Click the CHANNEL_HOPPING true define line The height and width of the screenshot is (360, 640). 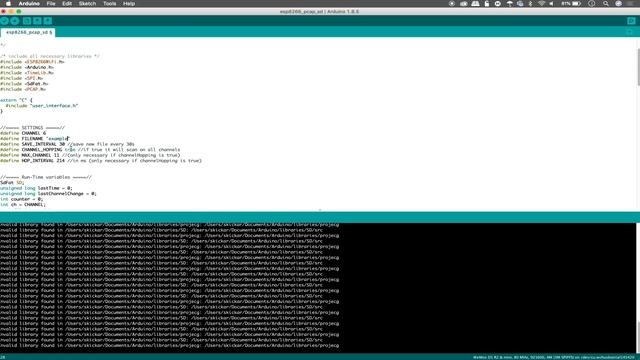click(90, 150)
